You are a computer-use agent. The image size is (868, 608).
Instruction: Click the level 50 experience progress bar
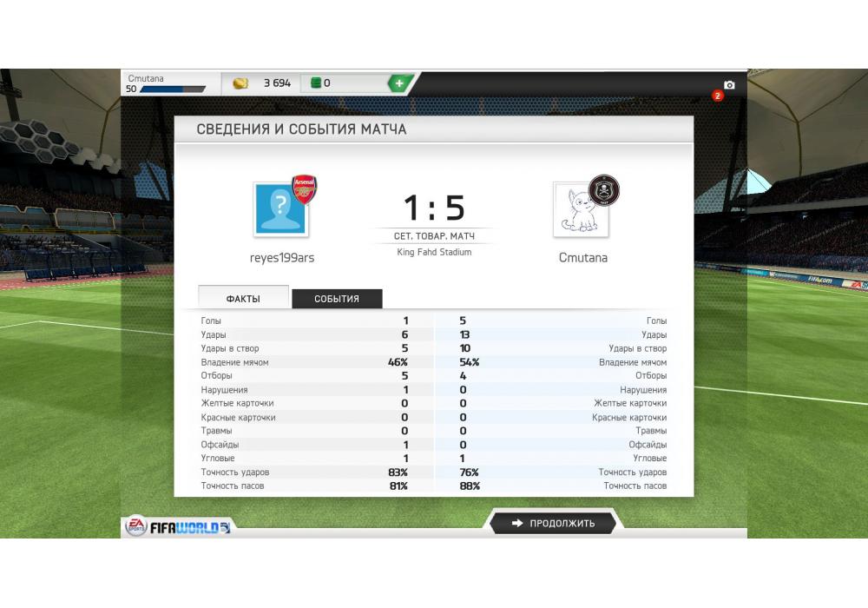click(173, 89)
